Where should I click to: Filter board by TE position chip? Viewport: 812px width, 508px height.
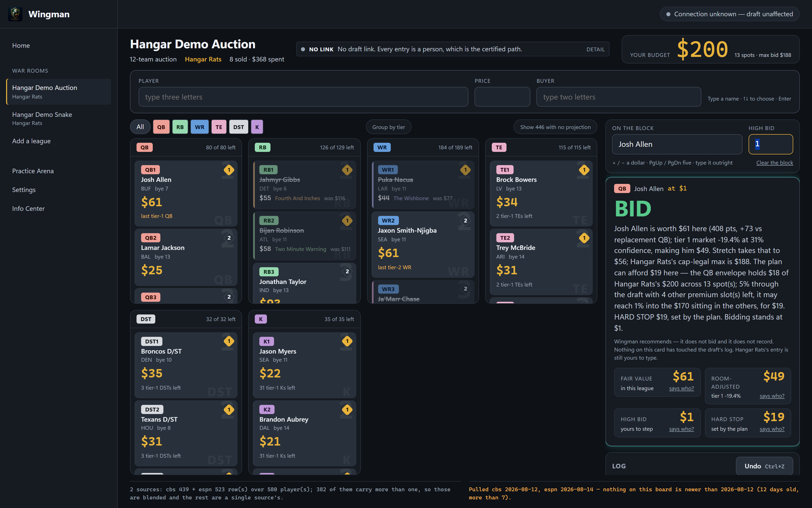click(x=219, y=127)
